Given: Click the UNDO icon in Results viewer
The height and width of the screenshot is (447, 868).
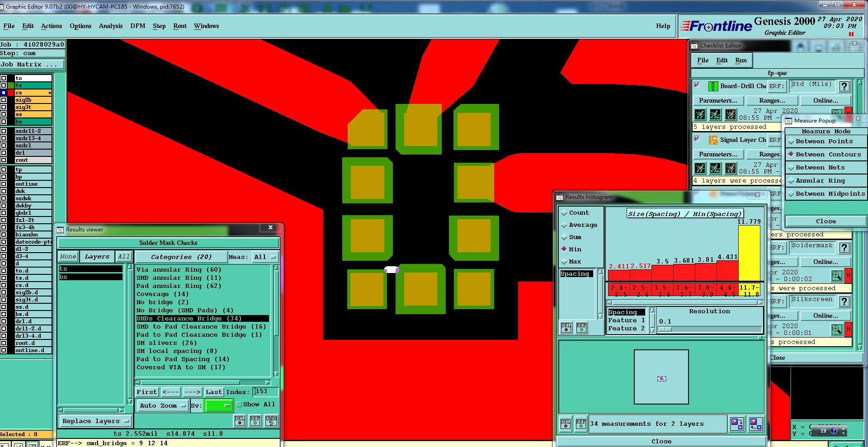Looking at the screenshot, I should coord(271,420).
